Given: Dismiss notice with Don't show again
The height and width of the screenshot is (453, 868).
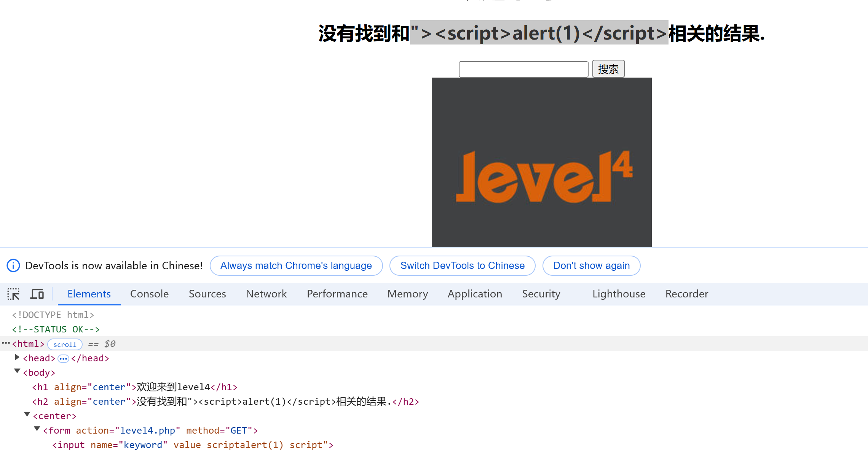Looking at the screenshot, I should click(x=591, y=265).
